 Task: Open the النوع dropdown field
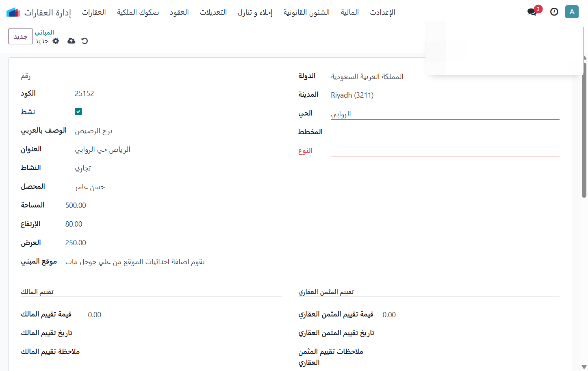(445, 151)
